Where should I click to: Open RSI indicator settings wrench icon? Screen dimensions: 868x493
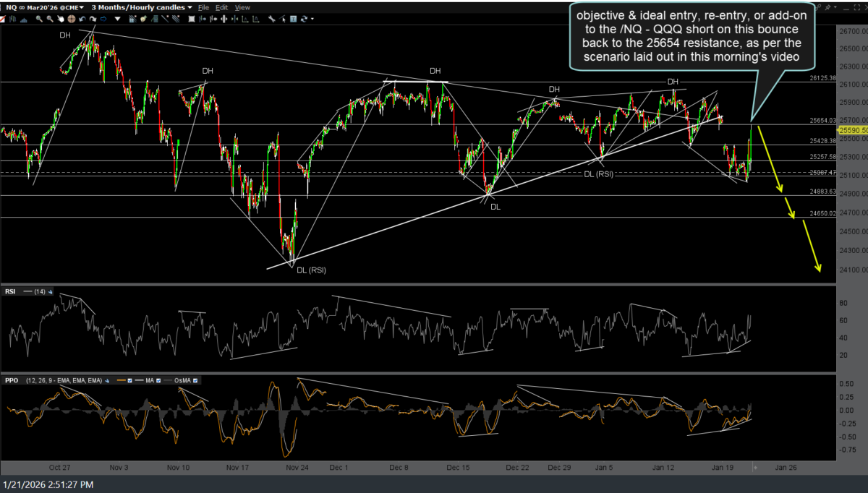click(50, 292)
